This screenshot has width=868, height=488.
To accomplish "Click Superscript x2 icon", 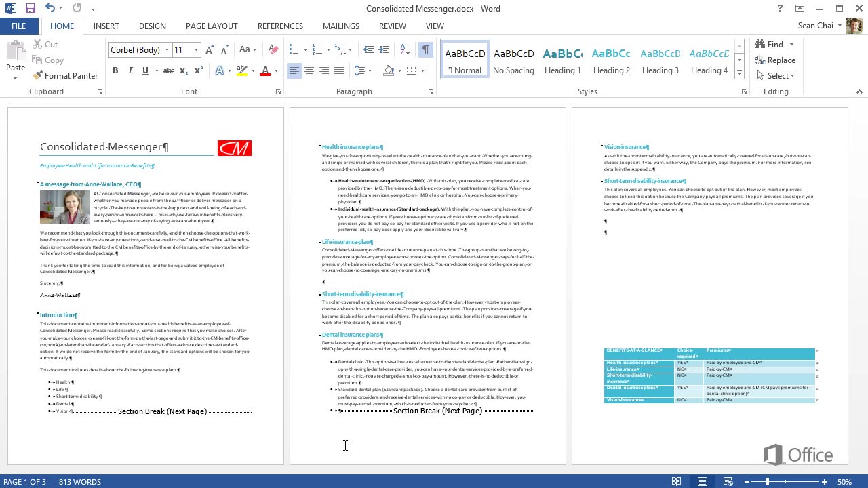I will [x=199, y=70].
